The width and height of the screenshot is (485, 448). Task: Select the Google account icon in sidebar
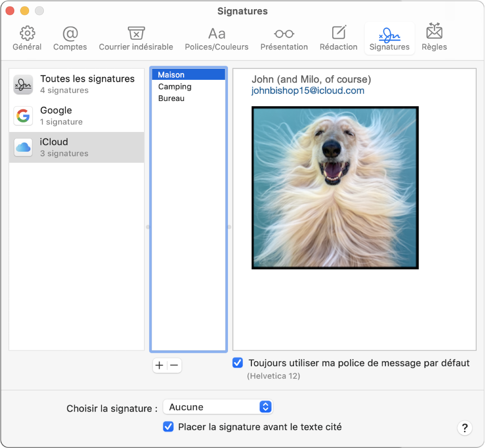point(23,116)
